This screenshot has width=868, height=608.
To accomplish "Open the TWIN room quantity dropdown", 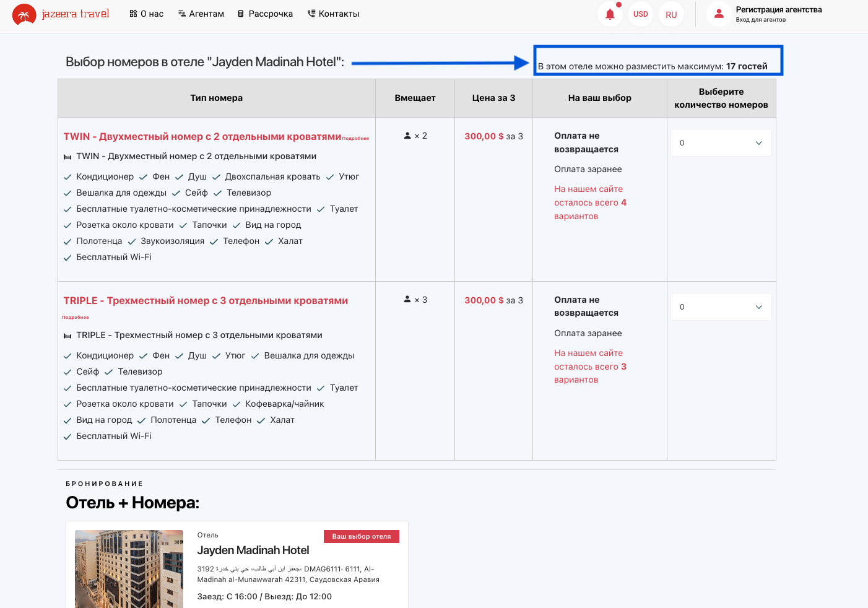I will point(721,143).
